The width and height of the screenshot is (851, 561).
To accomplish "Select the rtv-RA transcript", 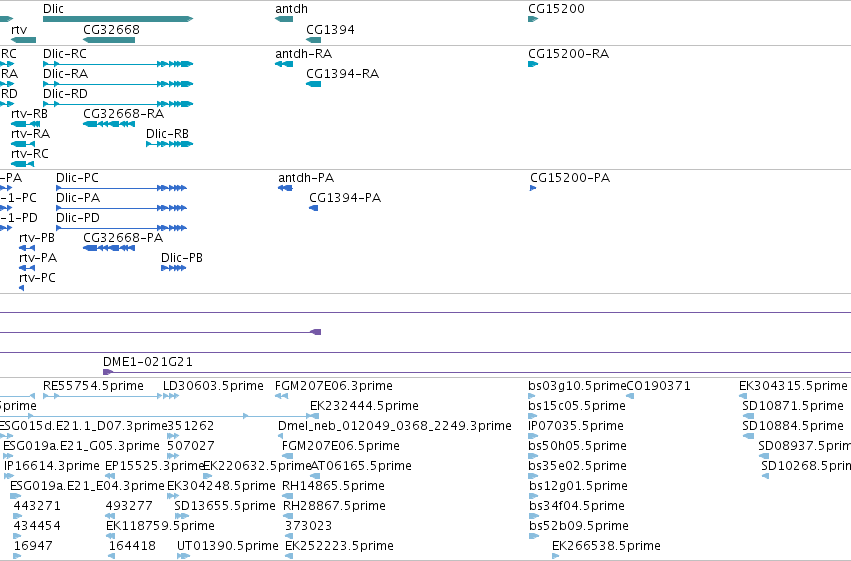I will (x=23, y=144).
